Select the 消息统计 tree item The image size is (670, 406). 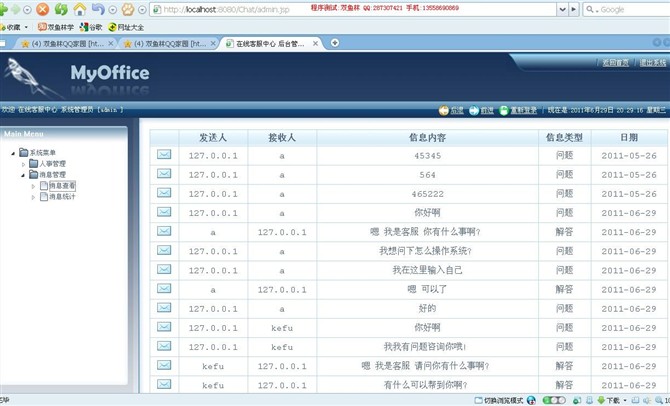point(62,197)
